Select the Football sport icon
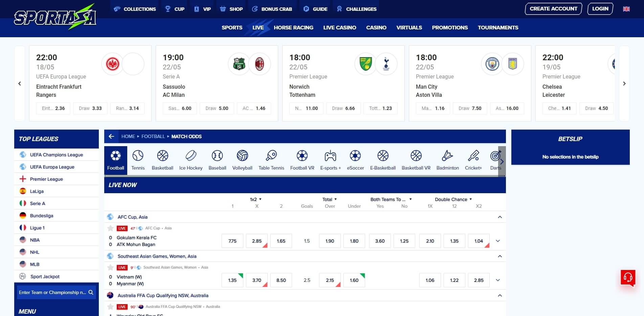644x316 pixels. 116,156
